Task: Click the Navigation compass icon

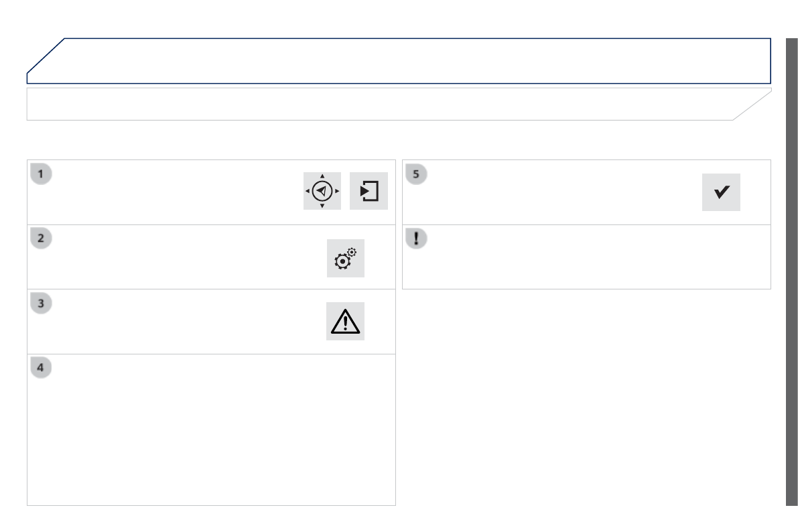Action: [x=322, y=191]
